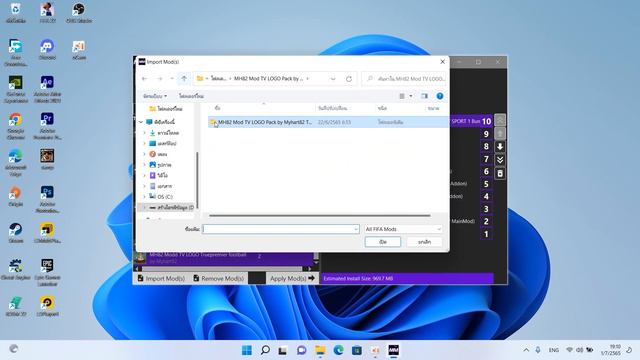
Task: Click the move-to-bottom double arrow
Action: [500, 160]
